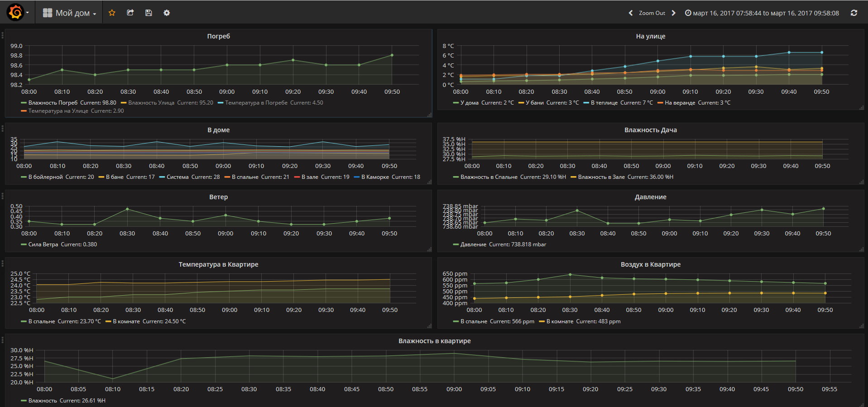Screen dimensions: 868x407
Task: Open Температура в Квартире panel title menu
Action: [x=218, y=264]
